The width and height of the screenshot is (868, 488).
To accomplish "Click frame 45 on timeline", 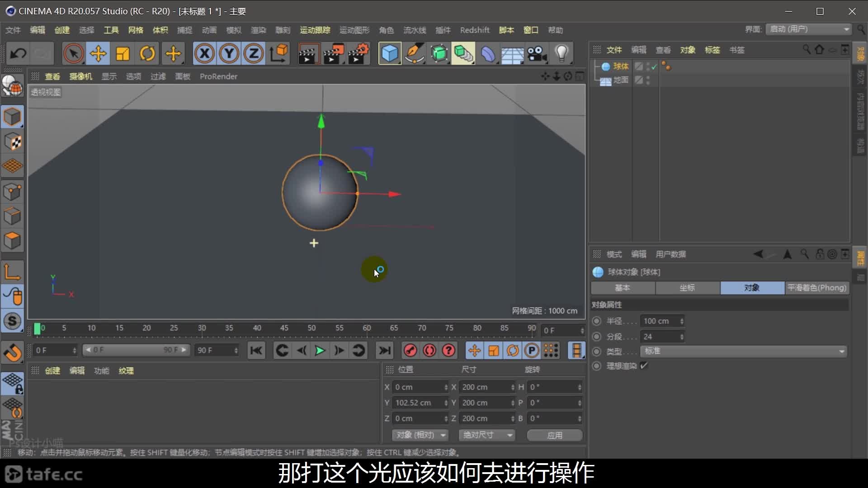I will pyautogui.click(x=284, y=328).
